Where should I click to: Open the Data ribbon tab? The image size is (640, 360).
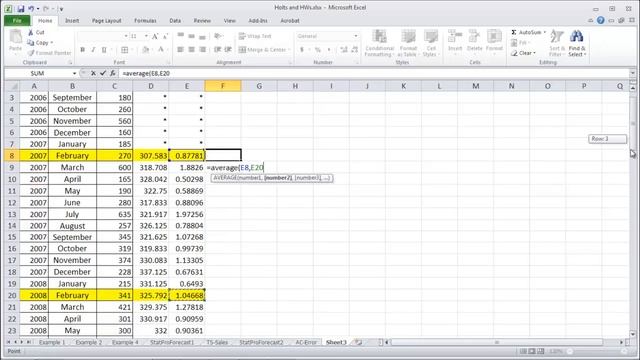pyautogui.click(x=175, y=20)
